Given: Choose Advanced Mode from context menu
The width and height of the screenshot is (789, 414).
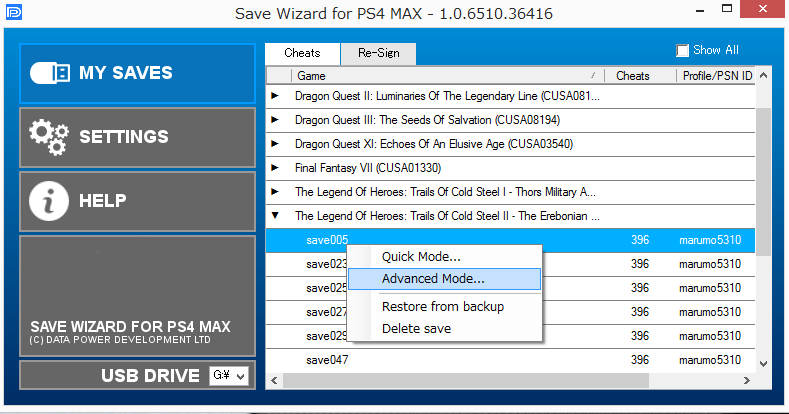Looking at the screenshot, I should (x=433, y=279).
